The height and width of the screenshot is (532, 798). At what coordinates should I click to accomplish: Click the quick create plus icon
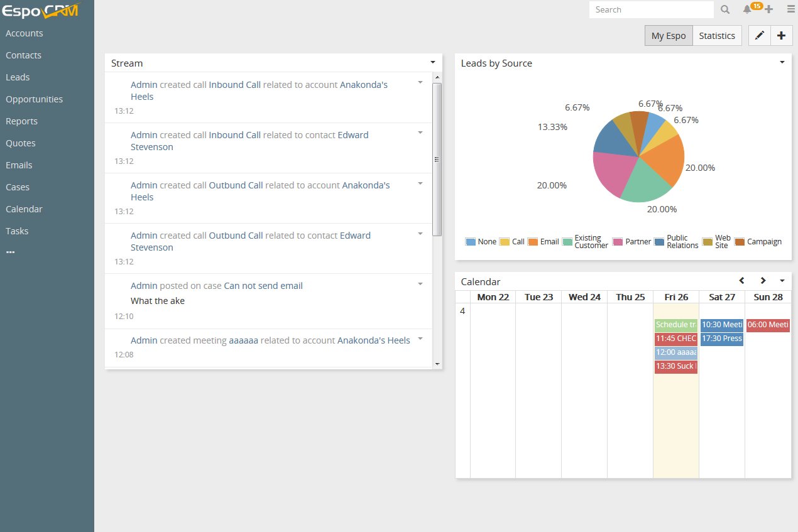click(x=768, y=10)
